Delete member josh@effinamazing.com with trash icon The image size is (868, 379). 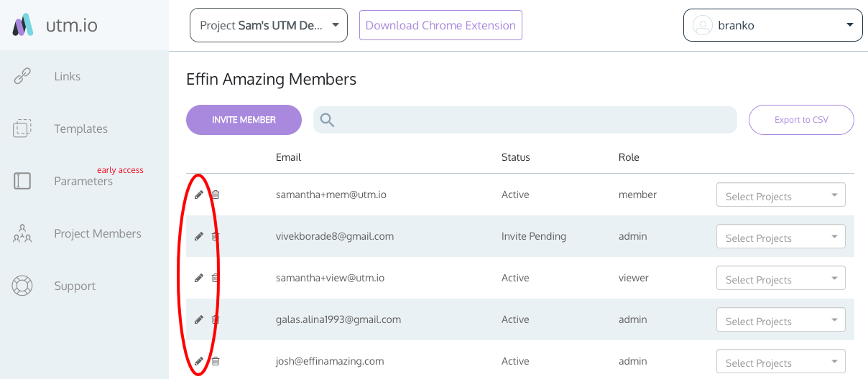pyautogui.click(x=216, y=361)
